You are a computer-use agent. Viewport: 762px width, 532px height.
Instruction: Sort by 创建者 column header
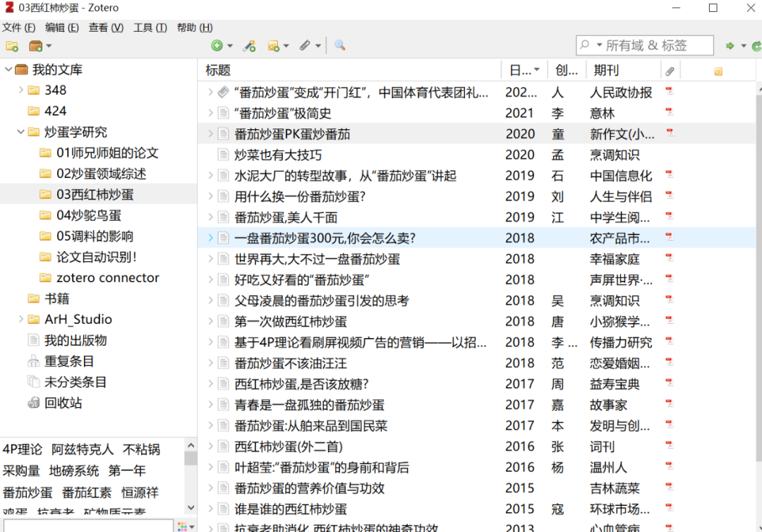click(567, 71)
